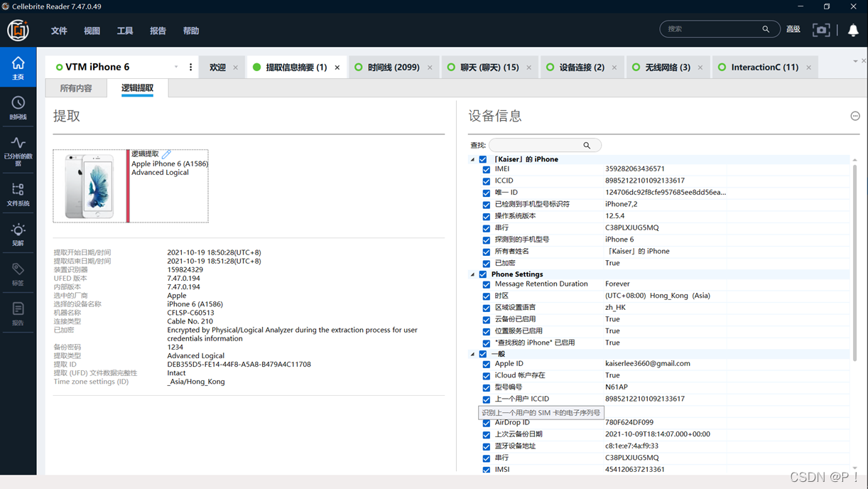Open the Insights (见解) sidebar icon

click(18, 235)
